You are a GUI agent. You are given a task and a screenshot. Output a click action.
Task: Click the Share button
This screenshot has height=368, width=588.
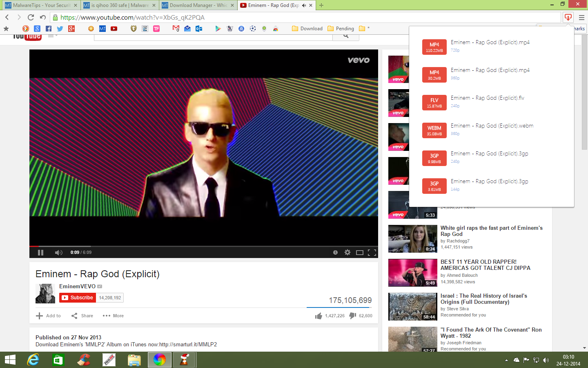coord(82,316)
